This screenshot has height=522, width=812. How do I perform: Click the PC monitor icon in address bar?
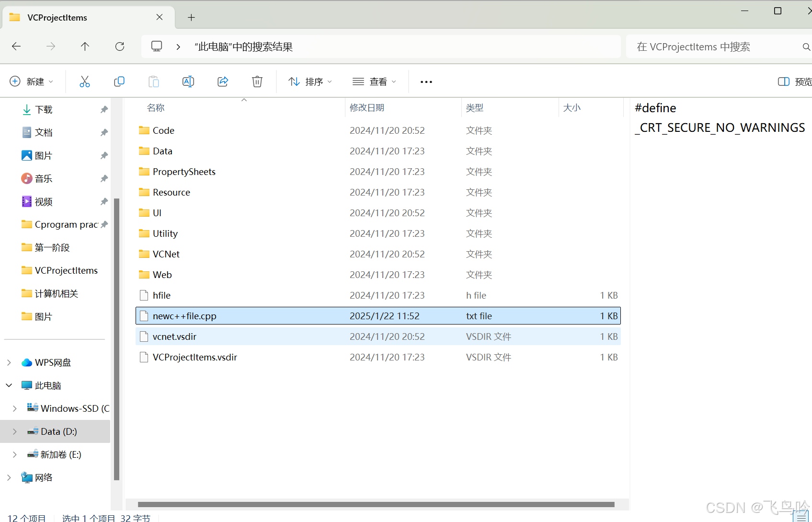click(x=157, y=46)
